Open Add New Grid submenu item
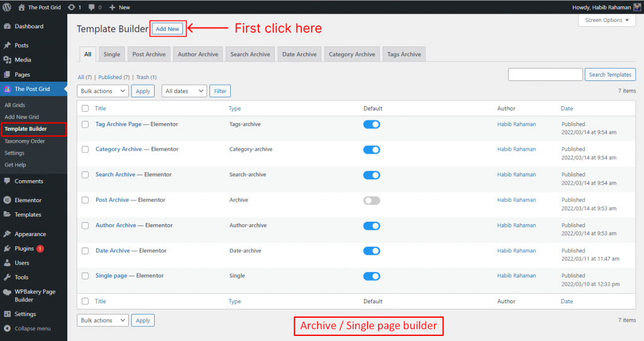Screen dimensions: 644x341 click(22, 117)
